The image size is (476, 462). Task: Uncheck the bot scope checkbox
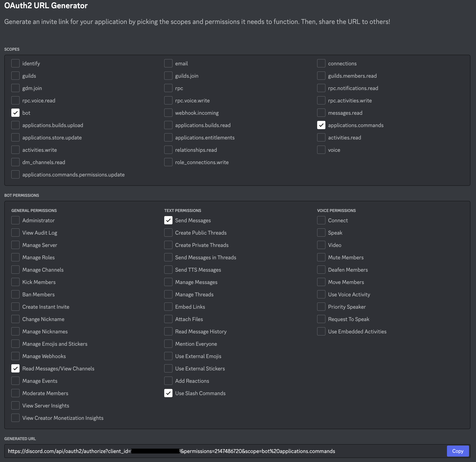[15, 113]
